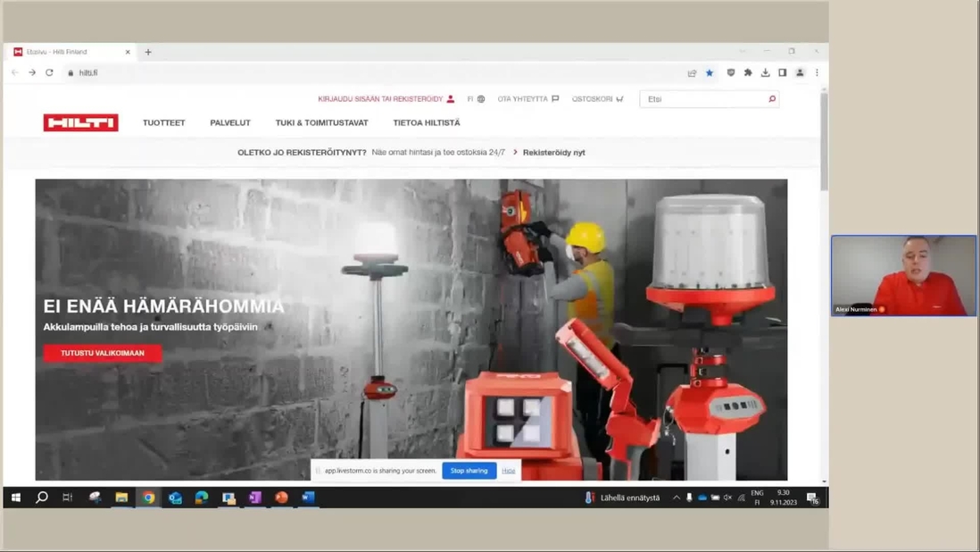
Task: Open the Chrome three-dot menu
Action: 817,73
